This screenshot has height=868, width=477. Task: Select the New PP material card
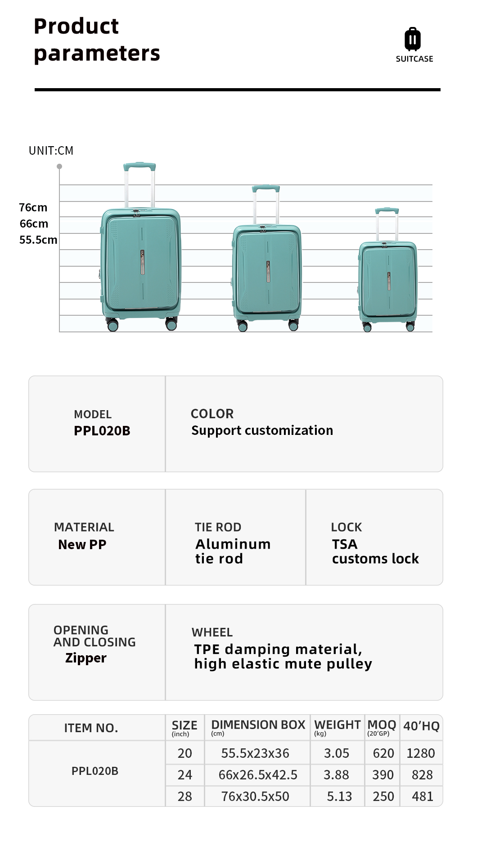click(97, 537)
